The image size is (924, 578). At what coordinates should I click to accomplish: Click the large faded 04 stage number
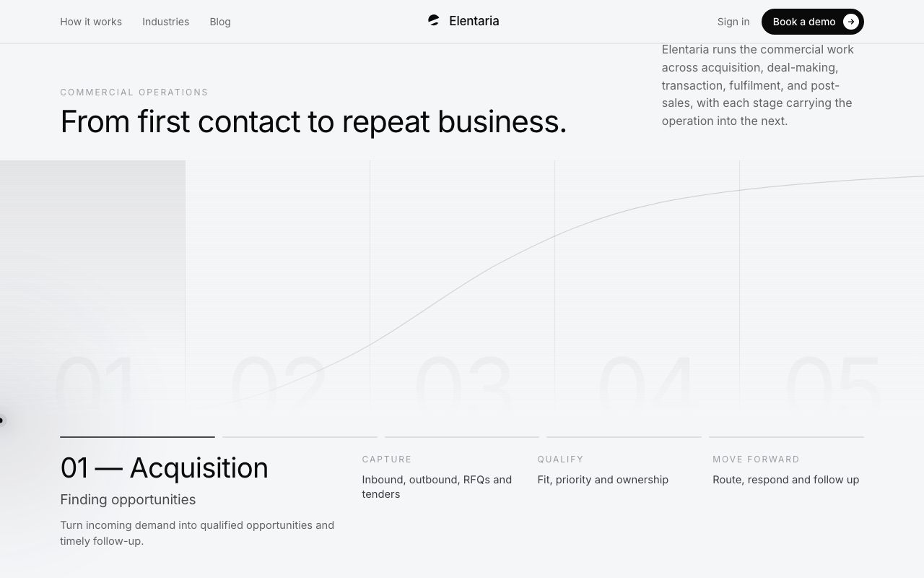pos(648,383)
